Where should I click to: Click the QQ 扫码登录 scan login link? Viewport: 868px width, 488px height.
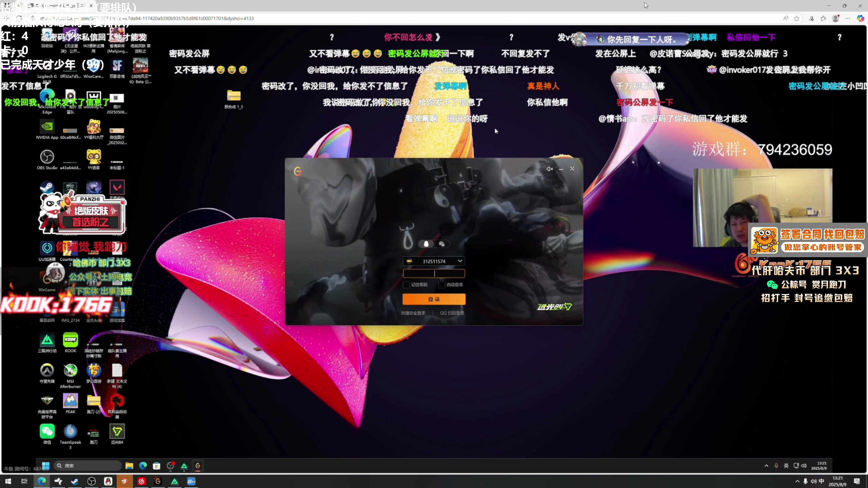coord(452,313)
